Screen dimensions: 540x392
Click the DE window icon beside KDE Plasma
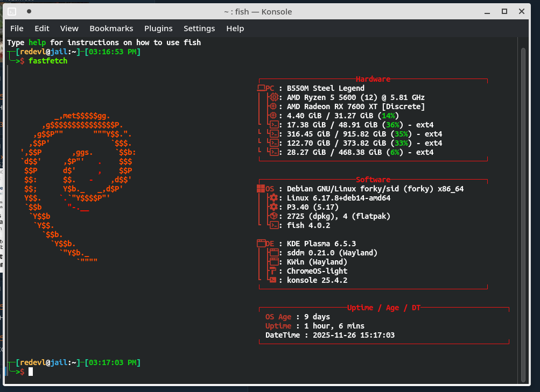(x=261, y=244)
